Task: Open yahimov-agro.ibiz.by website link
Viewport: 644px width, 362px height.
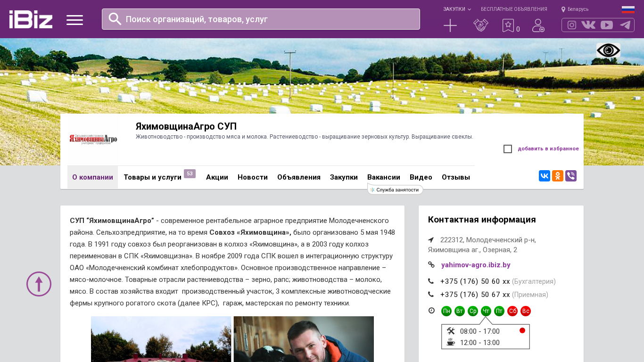Action: [476, 265]
